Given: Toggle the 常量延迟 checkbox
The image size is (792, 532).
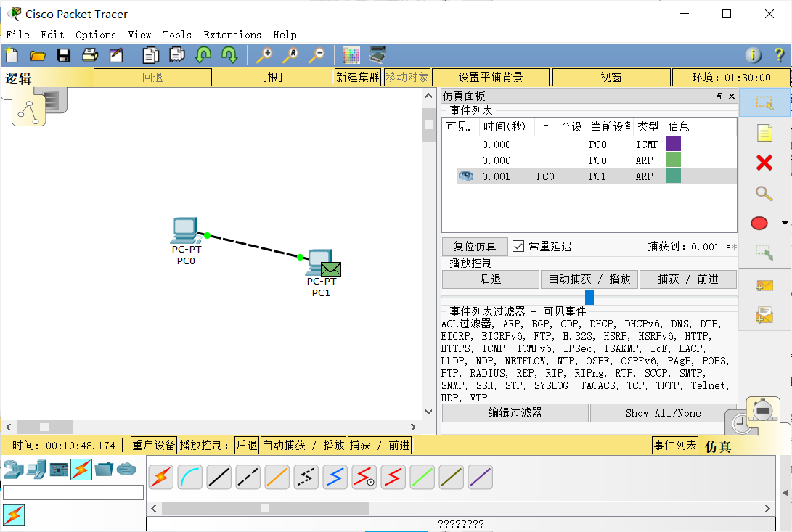Looking at the screenshot, I should [518, 246].
